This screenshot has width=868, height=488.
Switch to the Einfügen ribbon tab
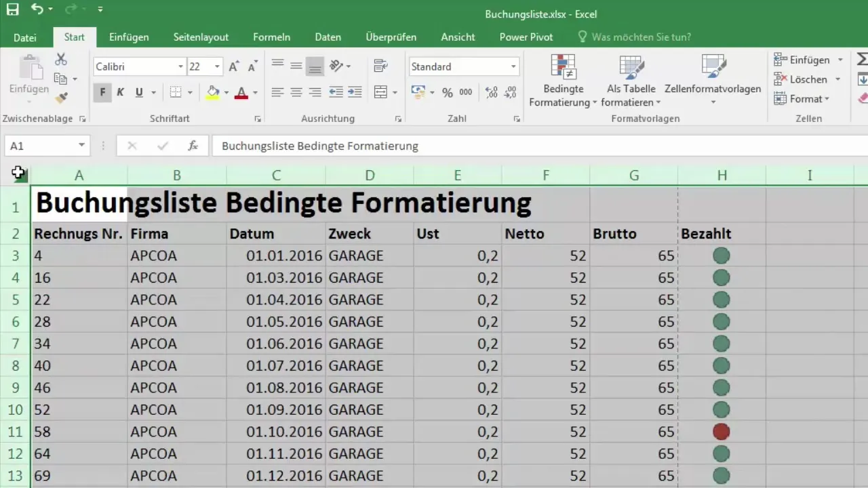(x=128, y=37)
